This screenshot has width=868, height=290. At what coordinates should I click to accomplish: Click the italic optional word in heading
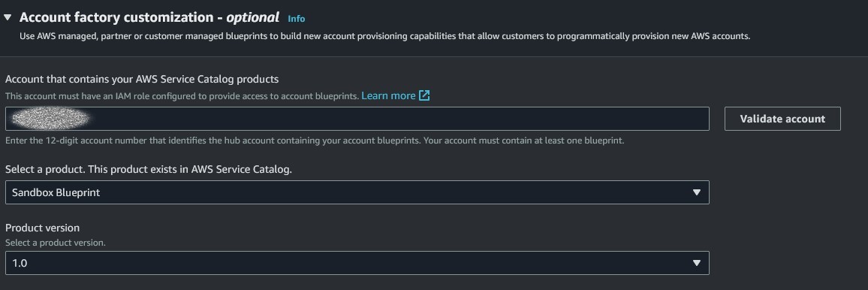tap(252, 18)
